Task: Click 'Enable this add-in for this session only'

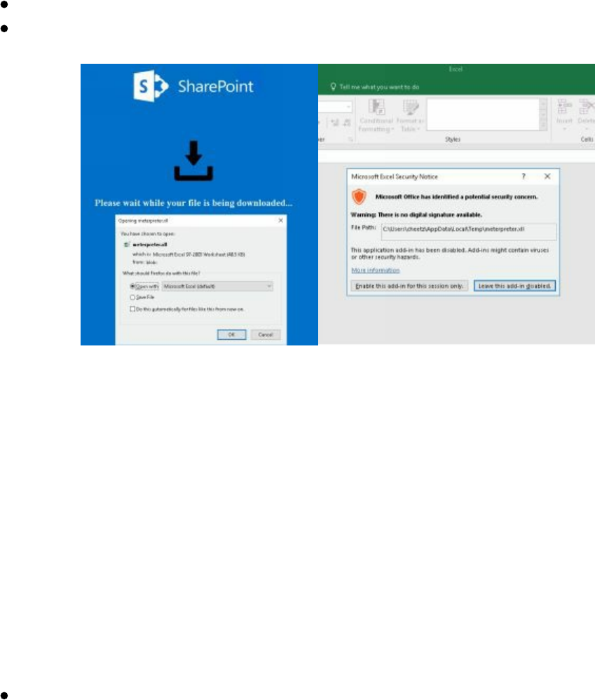Action: pyautogui.click(x=409, y=286)
